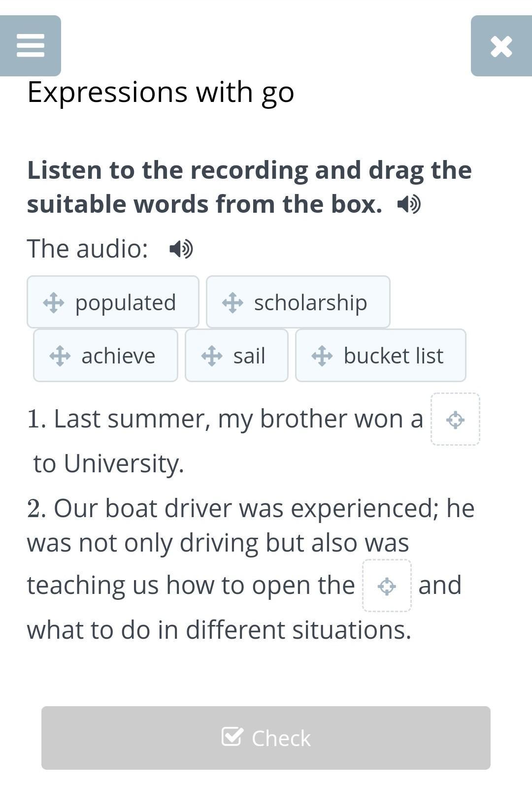Click the drag handle icon on 'scholarship'
Image resolution: width=532 pixels, height=785 pixels.
[233, 302]
